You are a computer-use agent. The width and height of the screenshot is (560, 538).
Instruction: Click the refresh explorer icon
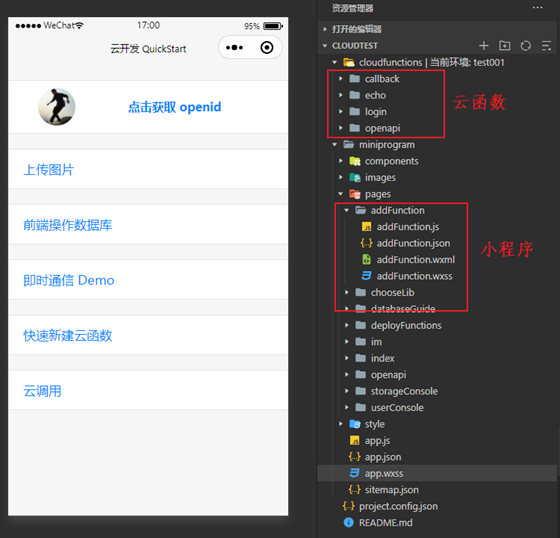(525, 46)
